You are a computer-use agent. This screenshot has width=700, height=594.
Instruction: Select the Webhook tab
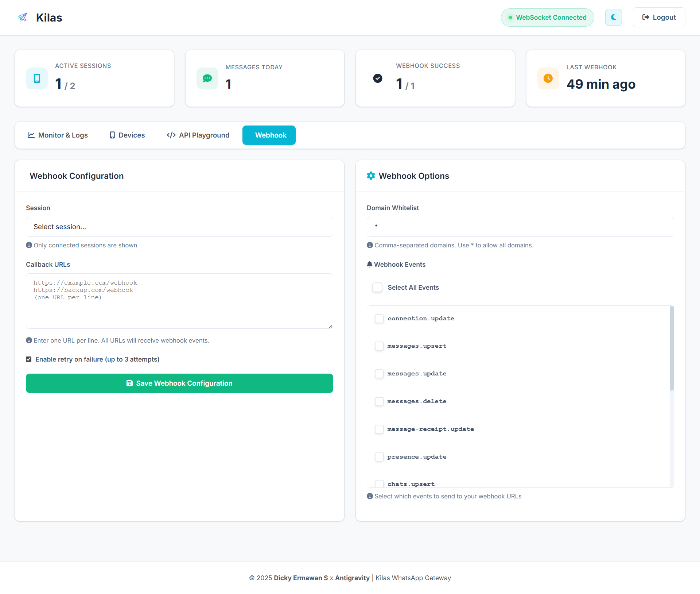coord(269,135)
